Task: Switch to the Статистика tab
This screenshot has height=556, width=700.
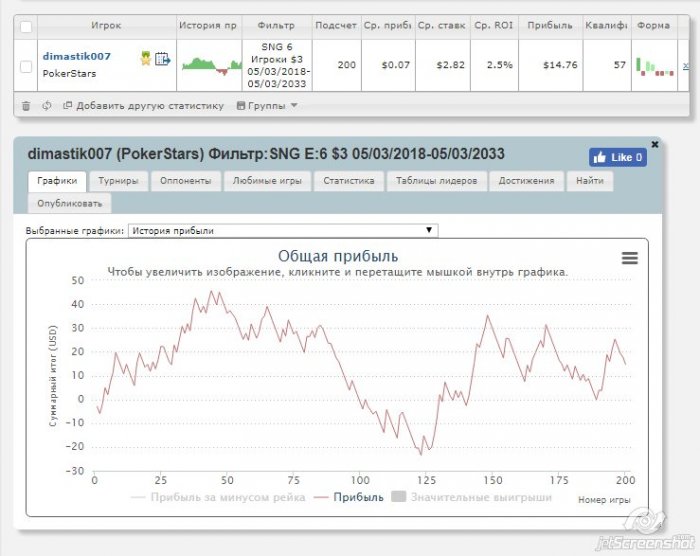Action: click(x=349, y=181)
